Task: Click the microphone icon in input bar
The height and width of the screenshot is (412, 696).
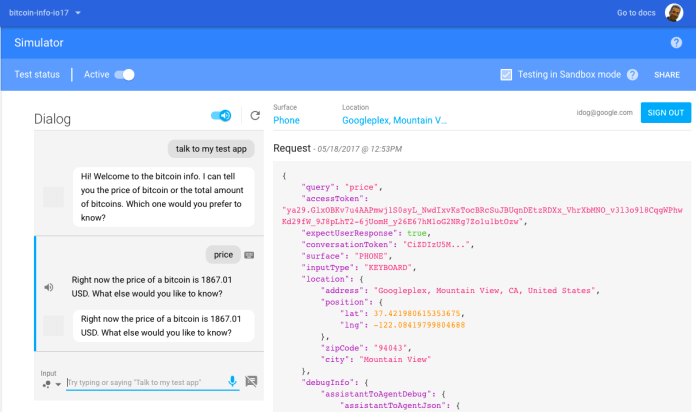Action: (x=232, y=381)
